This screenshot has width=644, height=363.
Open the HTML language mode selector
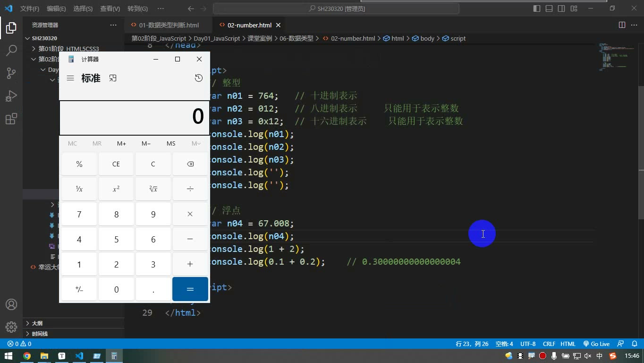[568, 344]
